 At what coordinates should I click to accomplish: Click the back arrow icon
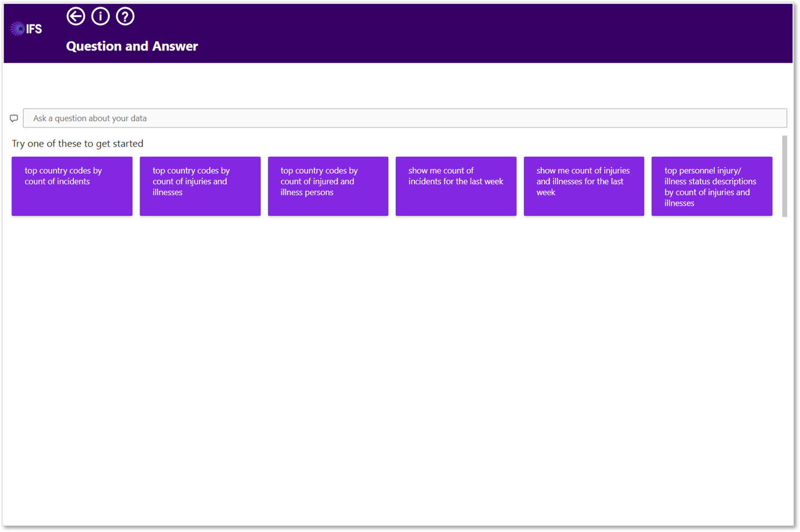click(x=76, y=16)
